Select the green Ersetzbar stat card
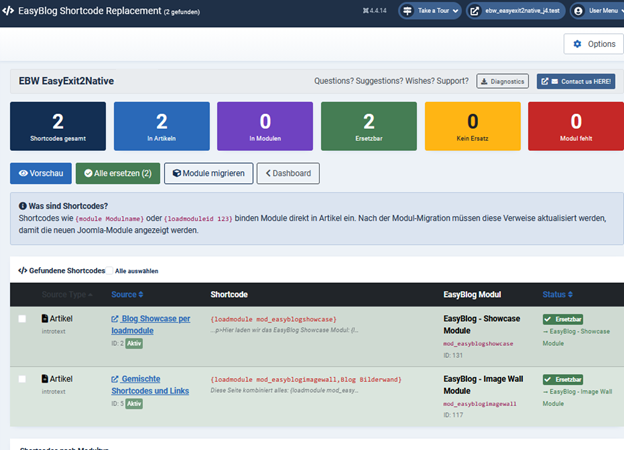Viewport: 624px width, 450px height. coord(369,126)
